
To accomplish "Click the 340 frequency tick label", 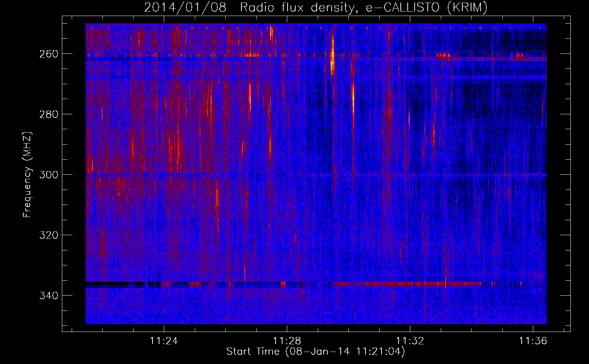I will (x=49, y=296).
